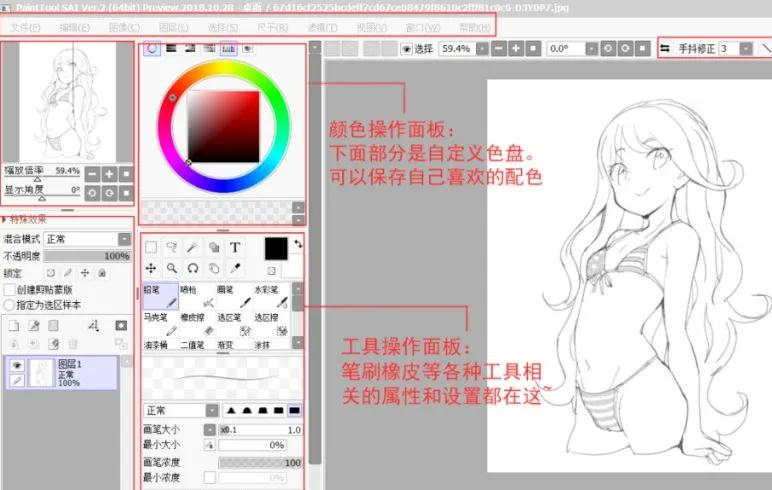The height and width of the screenshot is (490, 772).
Task: Open the brush blending mode 正常 dropdown
Action: pyautogui.click(x=212, y=410)
